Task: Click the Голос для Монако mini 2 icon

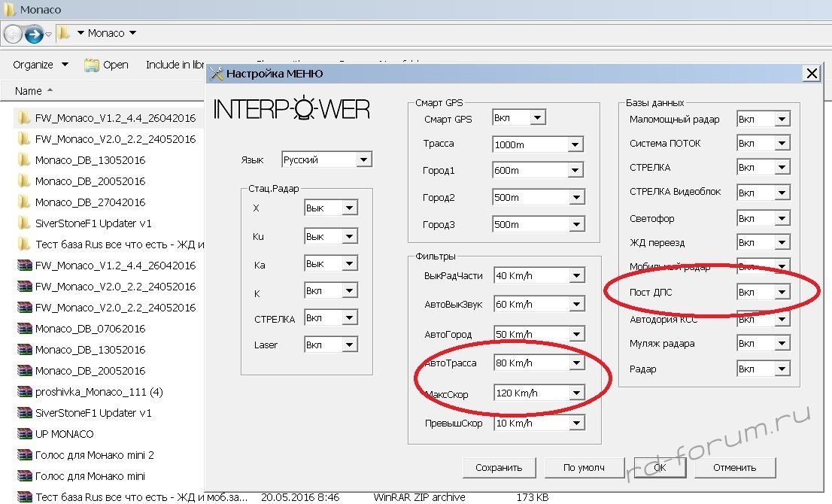Action: coord(23,455)
